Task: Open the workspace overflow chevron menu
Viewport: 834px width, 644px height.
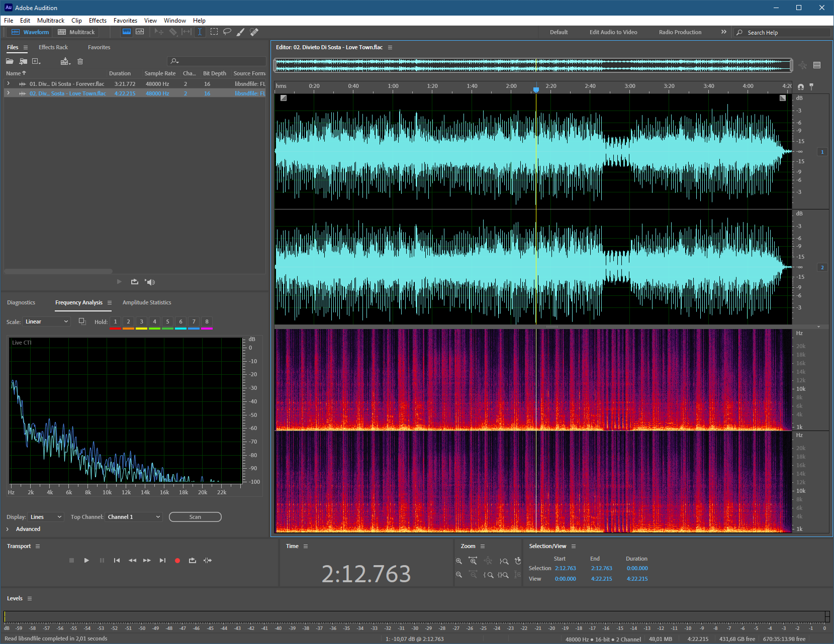Action: point(724,32)
